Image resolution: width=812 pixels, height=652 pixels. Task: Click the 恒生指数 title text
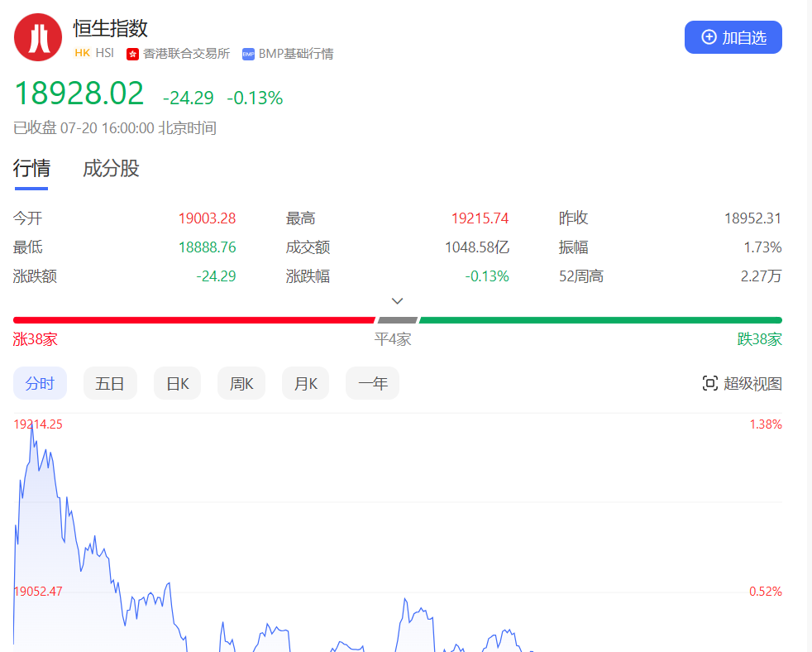click(x=111, y=28)
